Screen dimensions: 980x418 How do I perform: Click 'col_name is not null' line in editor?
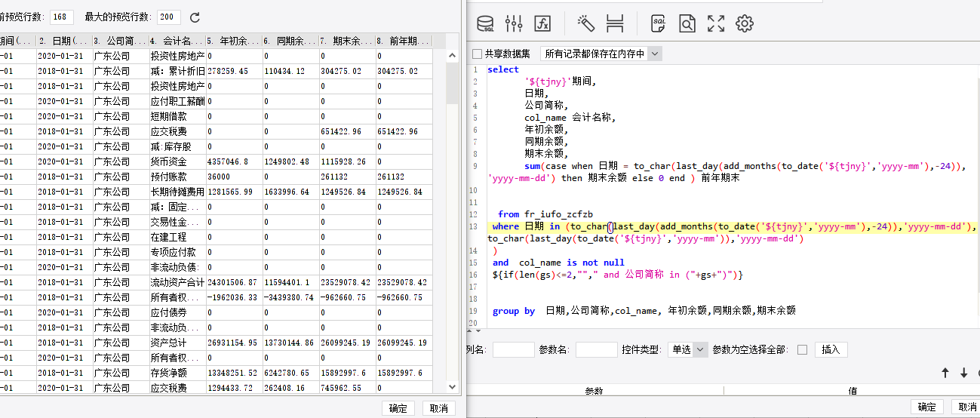coord(572,263)
